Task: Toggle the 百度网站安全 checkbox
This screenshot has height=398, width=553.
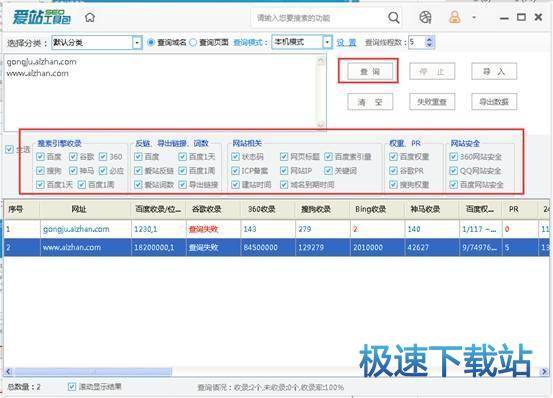Action: click(x=454, y=184)
